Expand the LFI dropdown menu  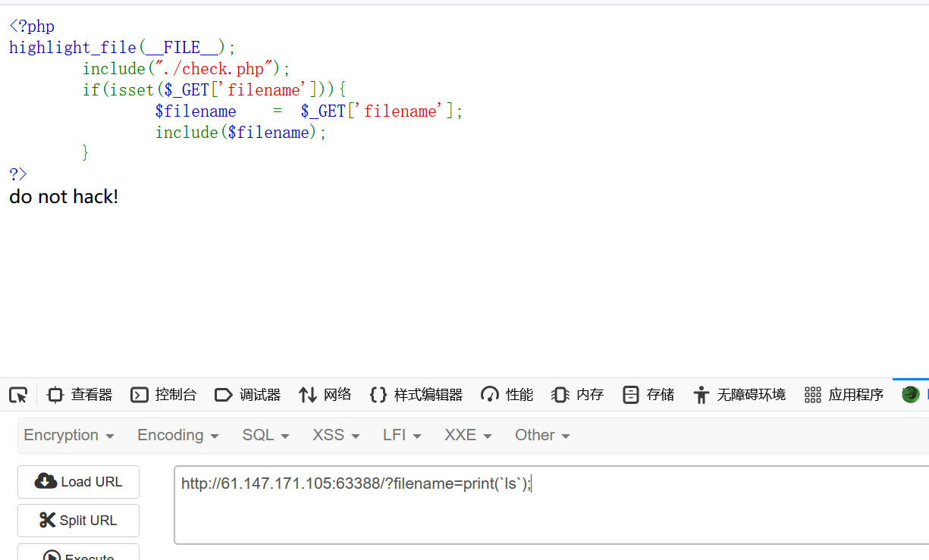[403, 436]
